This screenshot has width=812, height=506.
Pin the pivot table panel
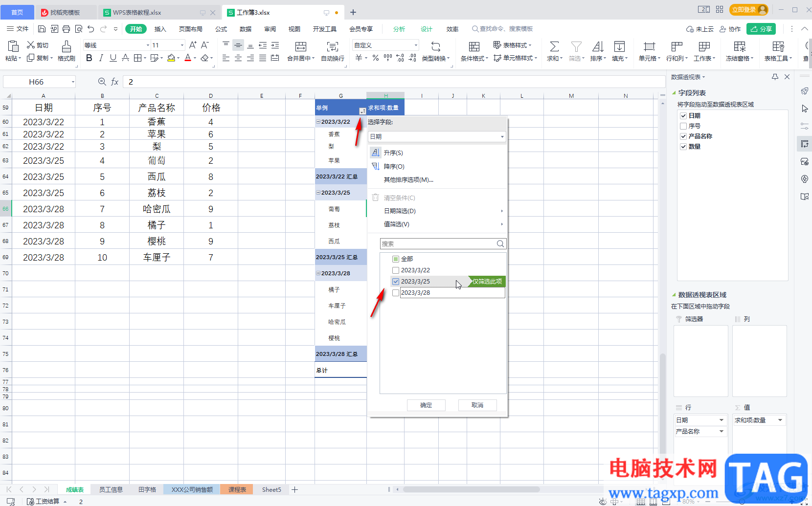[775, 77]
